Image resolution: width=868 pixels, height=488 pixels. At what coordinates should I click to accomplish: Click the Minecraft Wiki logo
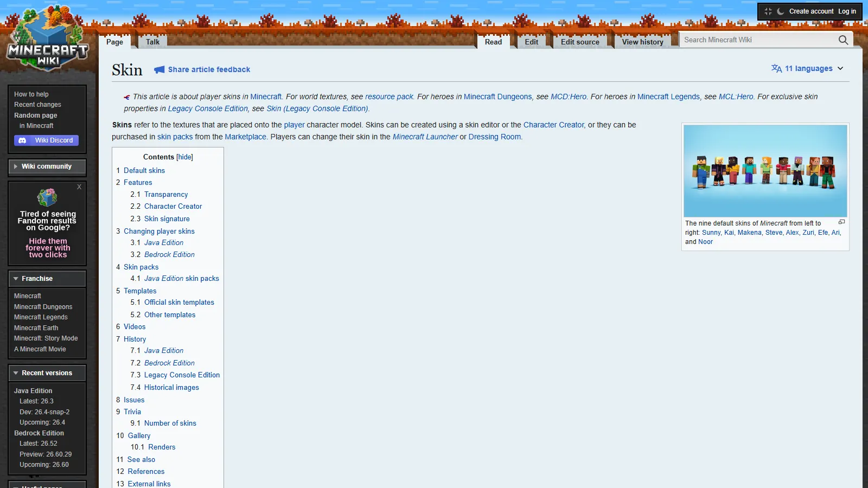point(48,38)
